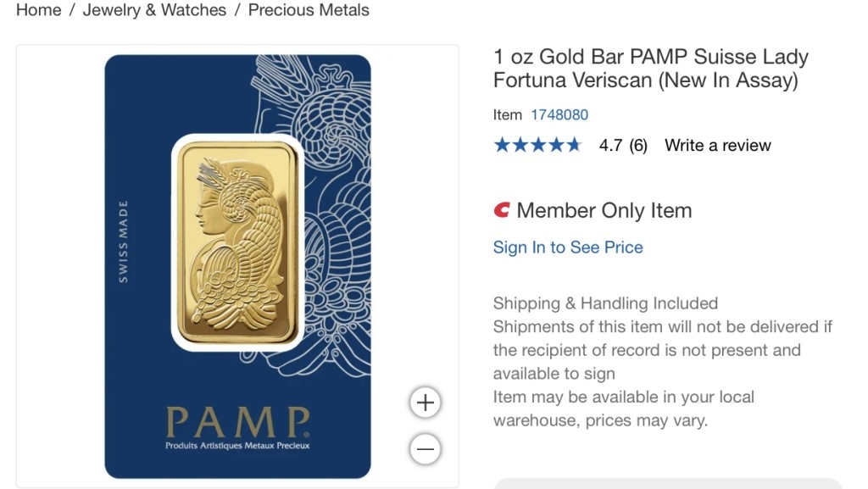Click the PAMP logo on the packaging
The height and width of the screenshot is (489, 868).
tap(237, 423)
